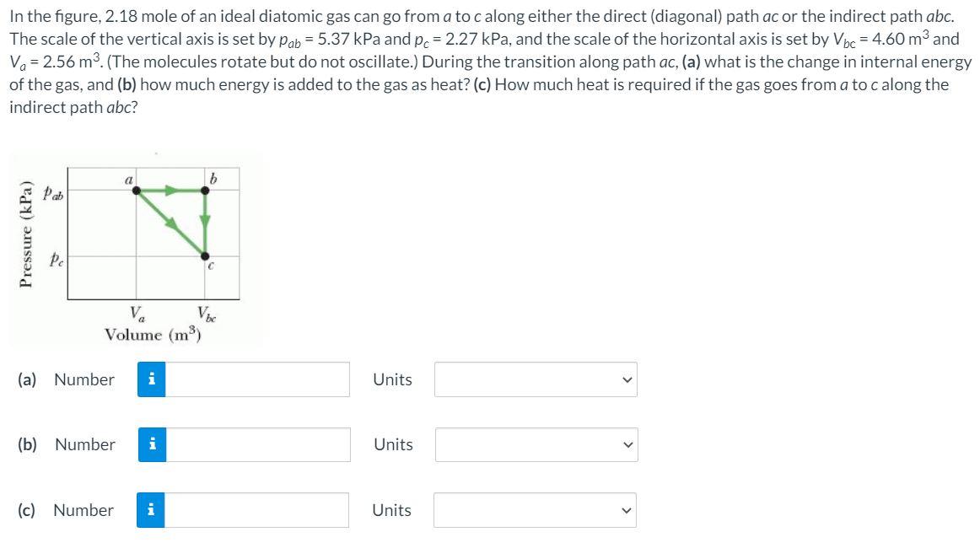Focus the Number input for part (b)
The height and width of the screenshot is (559, 980).
pyautogui.click(x=258, y=444)
